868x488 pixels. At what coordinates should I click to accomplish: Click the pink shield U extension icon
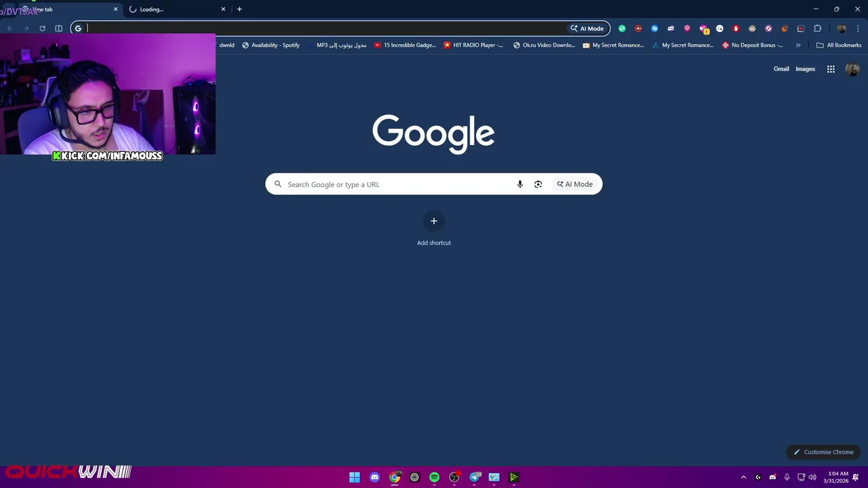coord(687,28)
